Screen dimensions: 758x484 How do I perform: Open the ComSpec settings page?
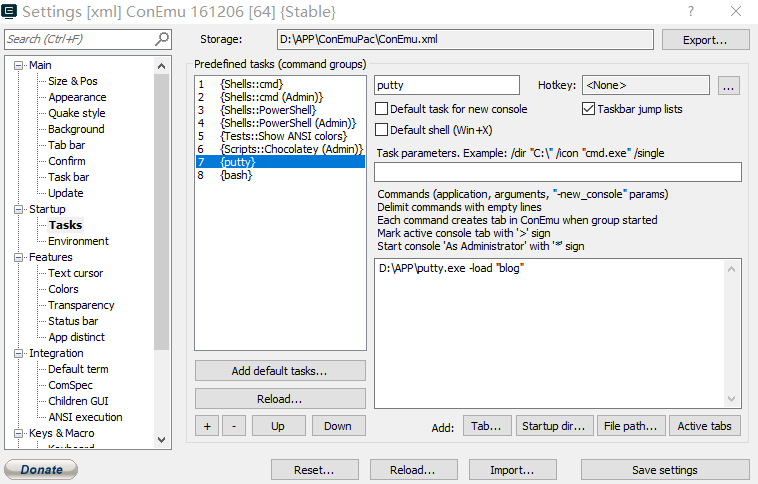(70, 385)
